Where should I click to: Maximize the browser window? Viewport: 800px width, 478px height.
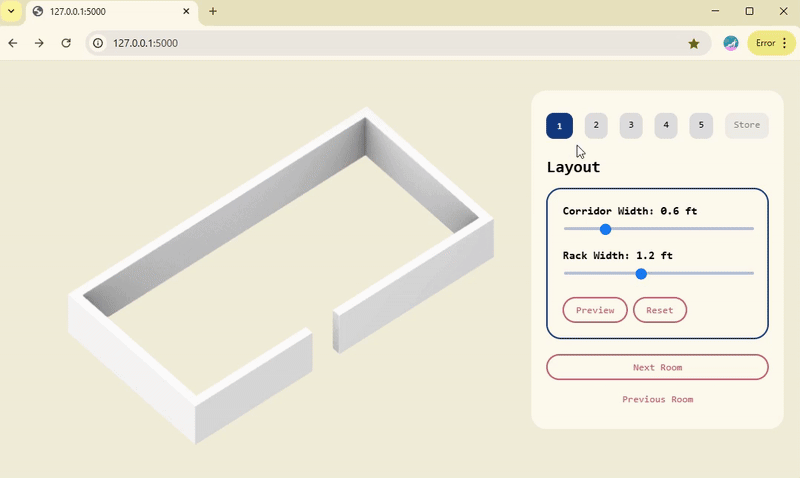coord(749,11)
